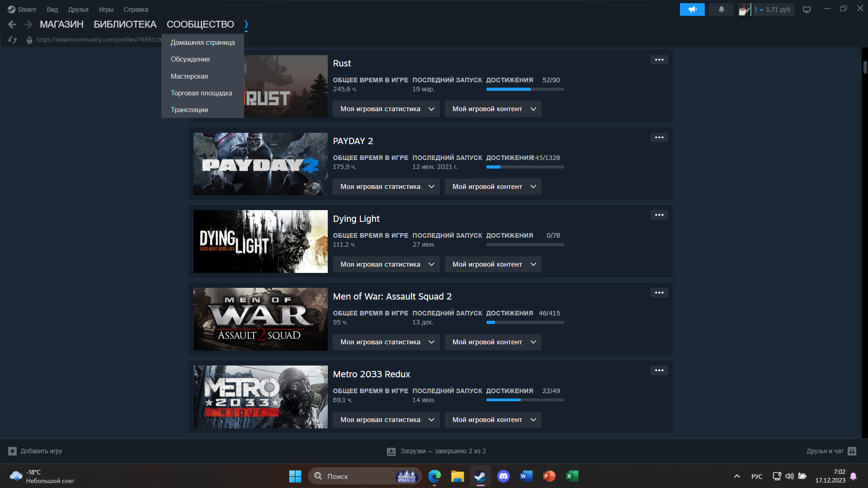Image resolution: width=868 pixels, height=488 pixels.
Task: Click Добавить игру button
Action: [x=35, y=451]
